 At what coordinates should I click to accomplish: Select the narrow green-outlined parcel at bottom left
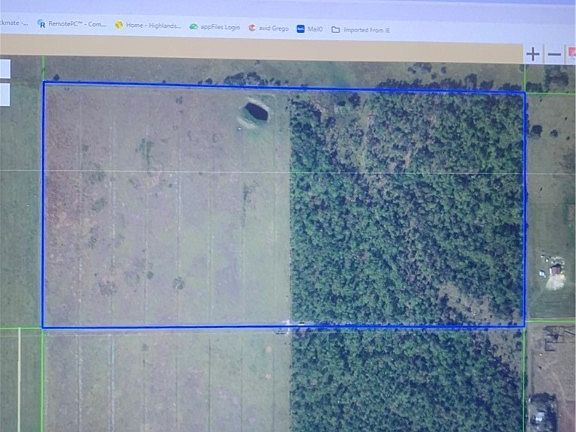(x=30, y=380)
